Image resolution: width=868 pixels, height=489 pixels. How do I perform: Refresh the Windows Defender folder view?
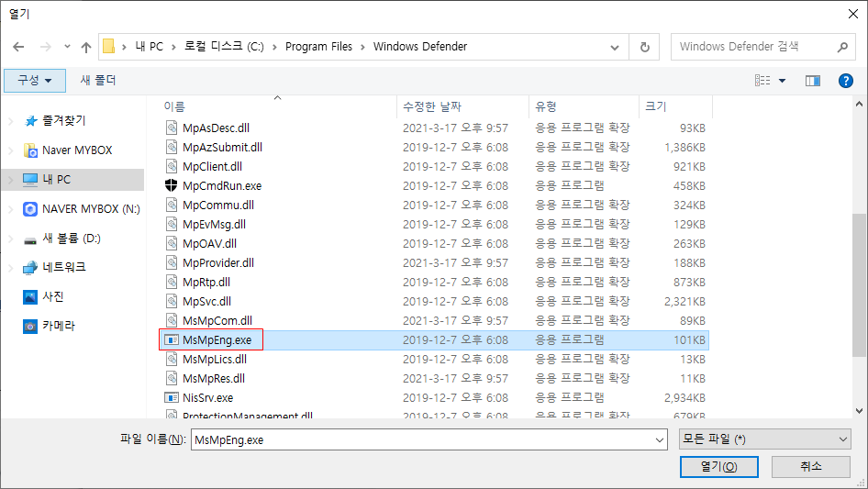(x=644, y=47)
